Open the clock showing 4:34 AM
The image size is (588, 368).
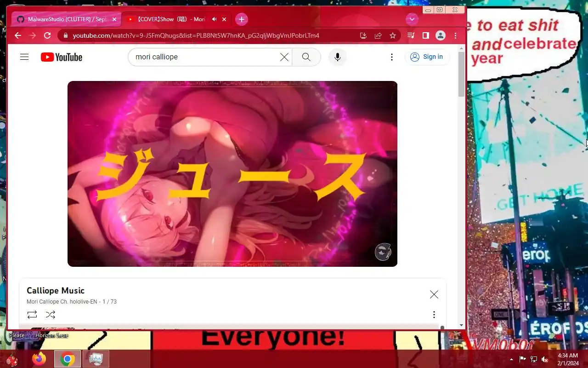click(568, 359)
